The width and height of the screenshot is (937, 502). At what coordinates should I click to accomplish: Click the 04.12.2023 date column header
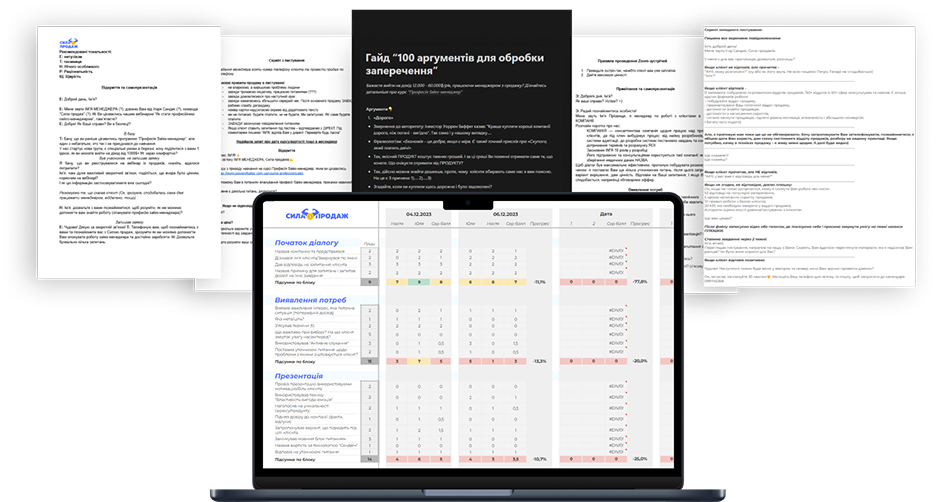pos(419,214)
